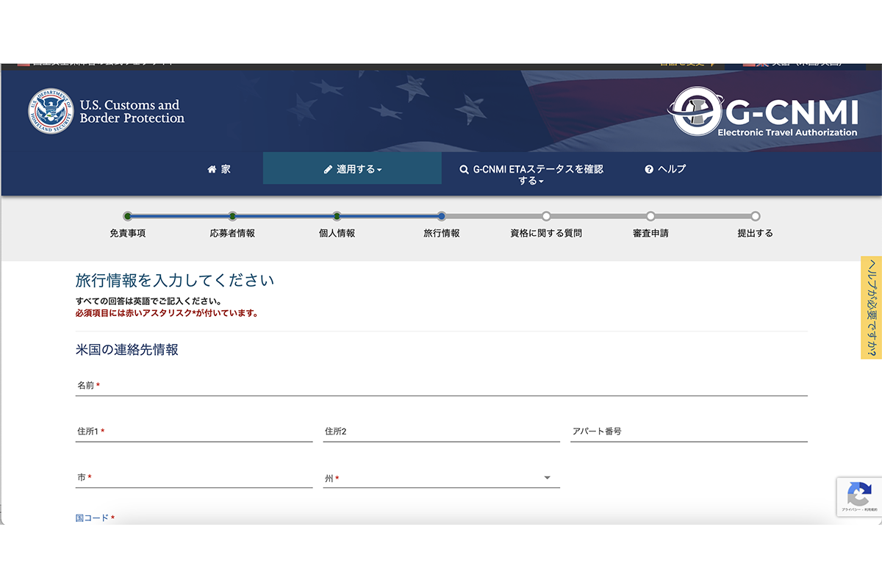Select the 応募者情報 progress step
Image resolution: width=882 pixels, height=588 pixels.
[232, 216]
